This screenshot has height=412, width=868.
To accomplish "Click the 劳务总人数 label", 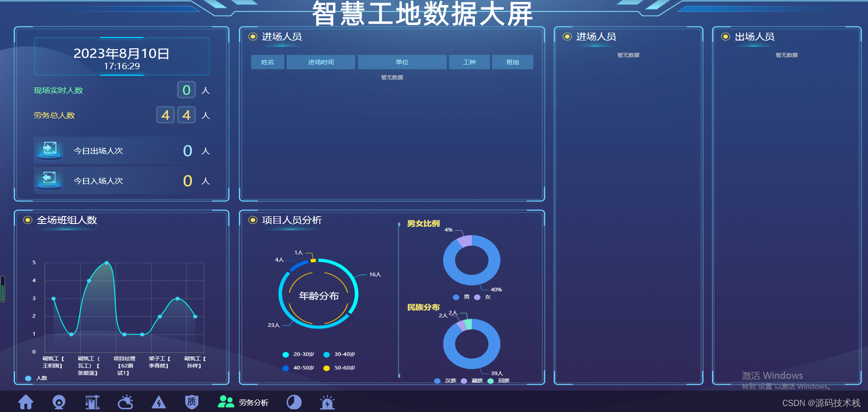I will point(54,115).
